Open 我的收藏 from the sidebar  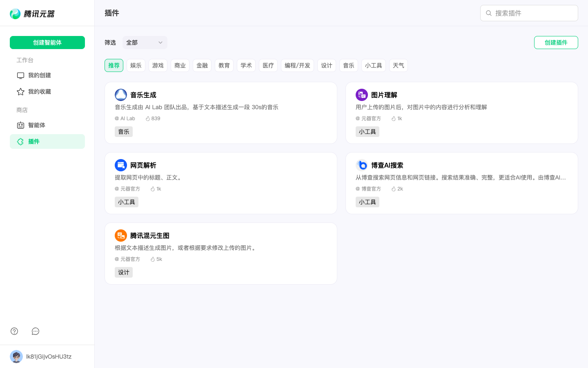[x=39, y=92]
